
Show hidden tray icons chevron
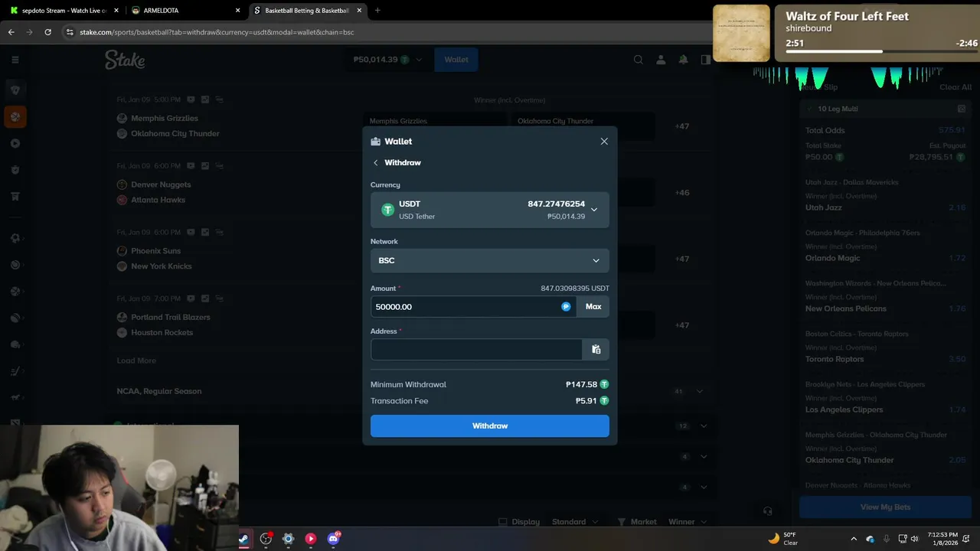click(x=854, y=539)
